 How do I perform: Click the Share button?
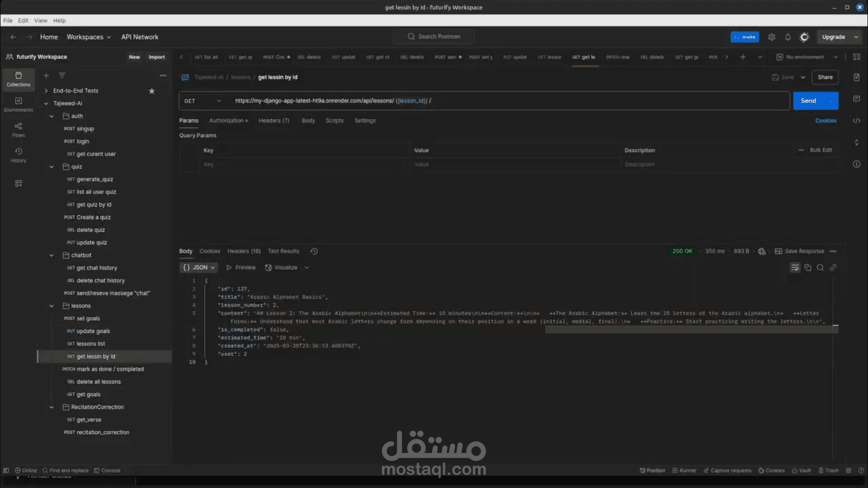825,77
